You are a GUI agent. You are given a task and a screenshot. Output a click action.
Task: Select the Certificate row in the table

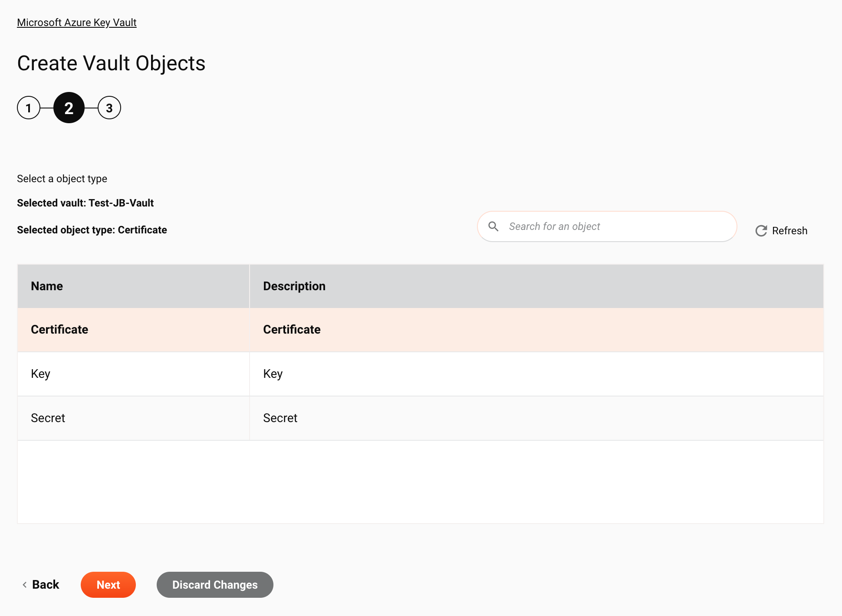[x=420, y=329]
